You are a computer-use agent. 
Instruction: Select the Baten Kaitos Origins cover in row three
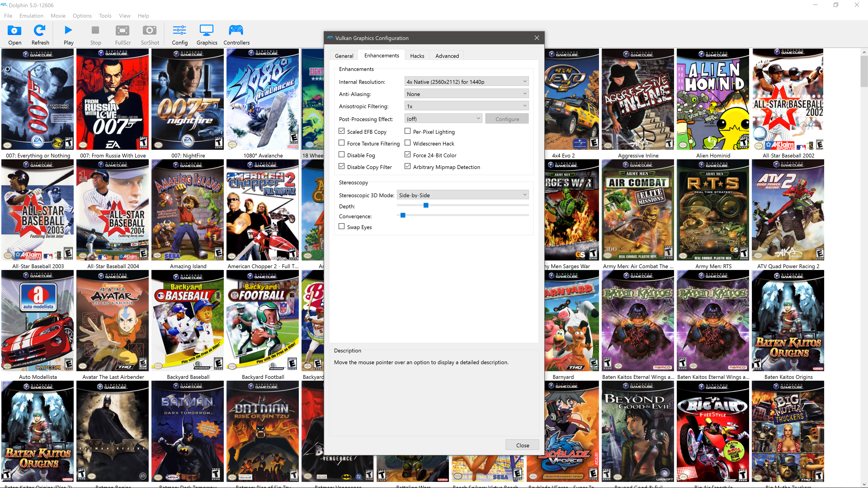pyautogui.click(x=788, y=321)
